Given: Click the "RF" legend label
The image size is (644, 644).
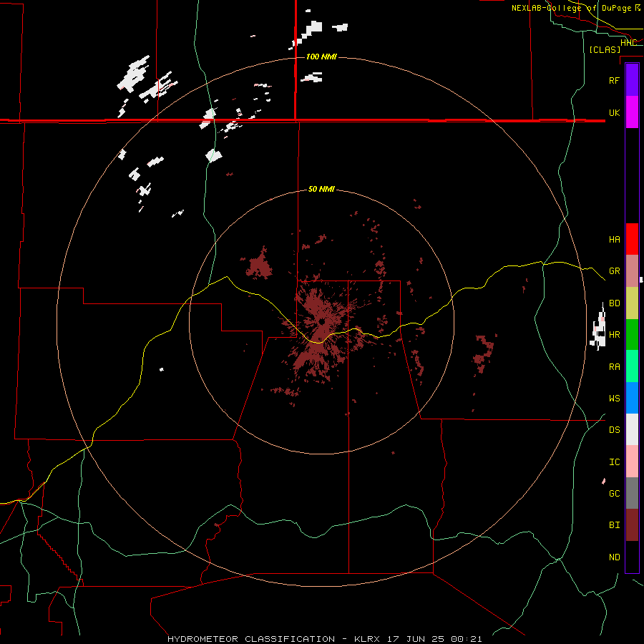Looking at the screenshot, I should (x=614, y=80).
